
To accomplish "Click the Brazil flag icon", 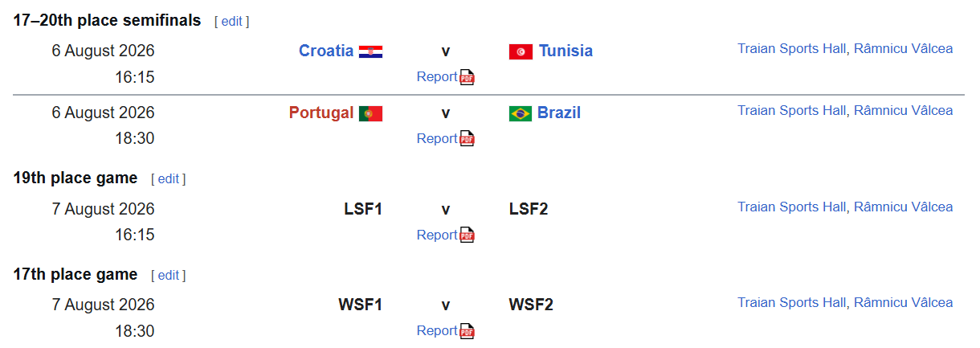I will [521, 113].
